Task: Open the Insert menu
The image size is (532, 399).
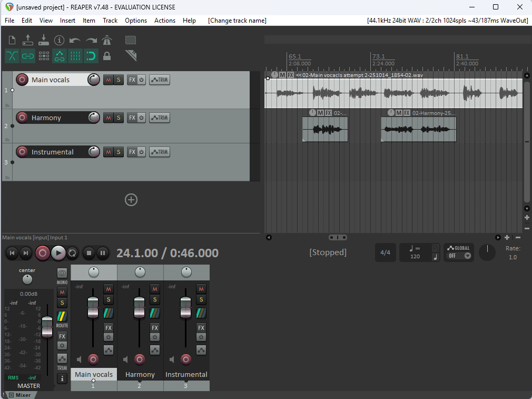Action: pyautogui.click(x=67, y=21)
